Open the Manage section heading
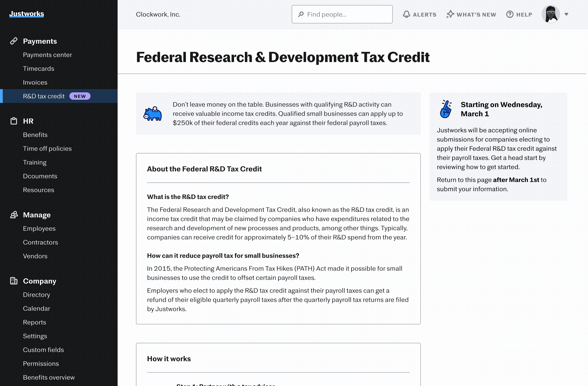588x386 pixels. 37,215
